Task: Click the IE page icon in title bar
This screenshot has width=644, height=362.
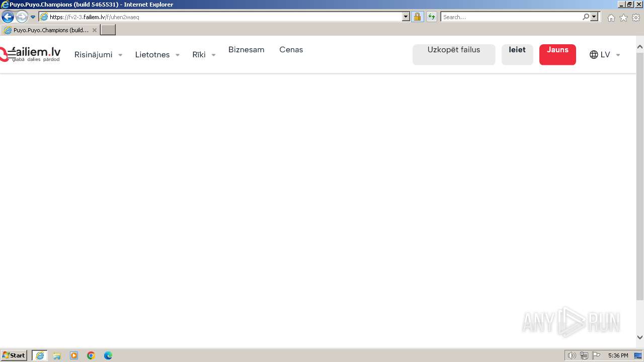Action: pos(5,5)
